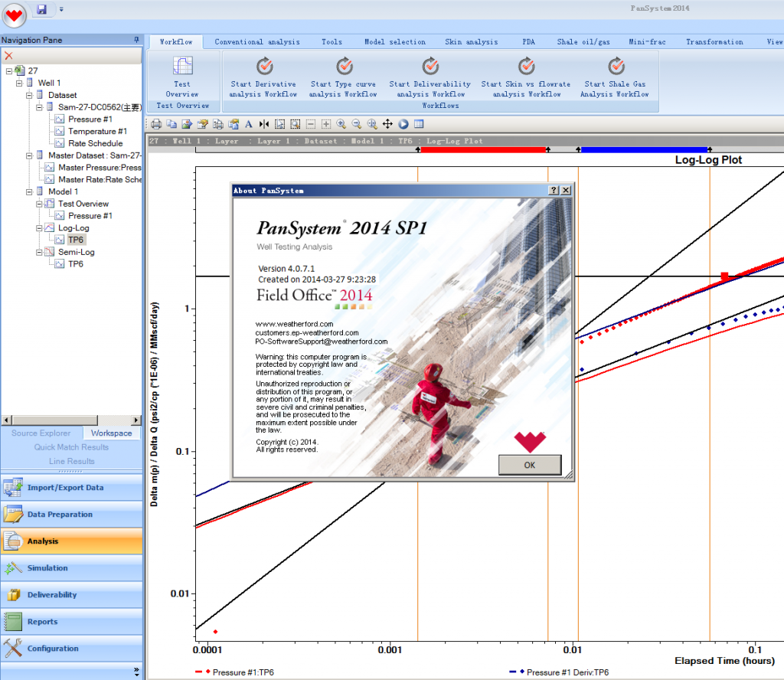Click the print icon in plot toolbar
The width and height of the screenshot is (784, 680).
(x=156, y=124)
